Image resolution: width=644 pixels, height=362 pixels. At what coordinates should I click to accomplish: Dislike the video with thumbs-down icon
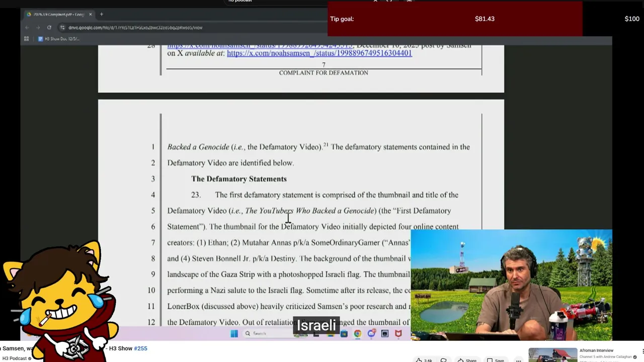click(444, 360)
